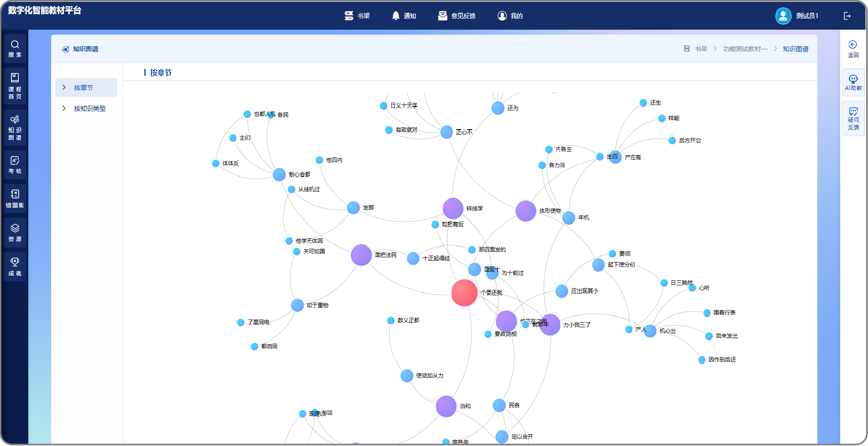Expand the 按章节 chevron arrow

coord(64,88)
